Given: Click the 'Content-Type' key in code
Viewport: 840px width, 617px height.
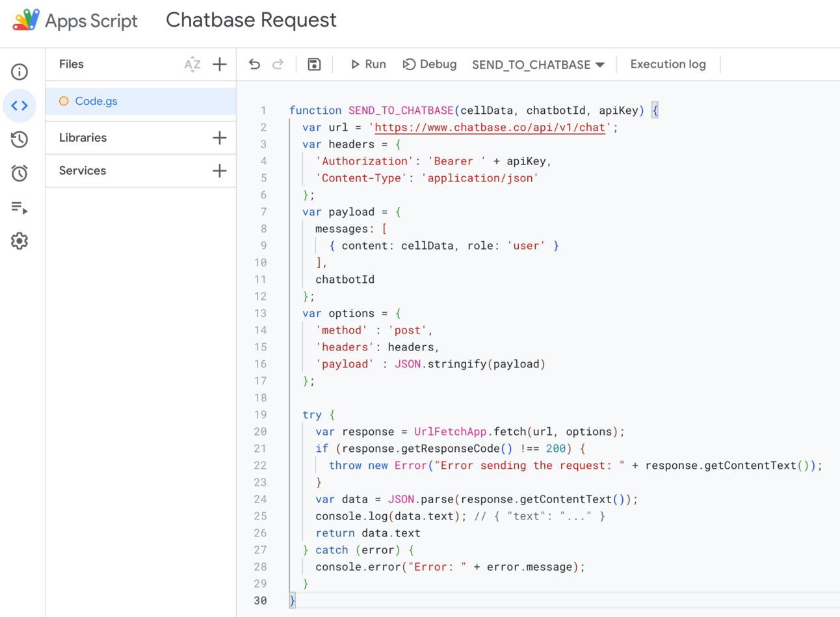Looking at the screenshot, I should click(x=361, y=178).
